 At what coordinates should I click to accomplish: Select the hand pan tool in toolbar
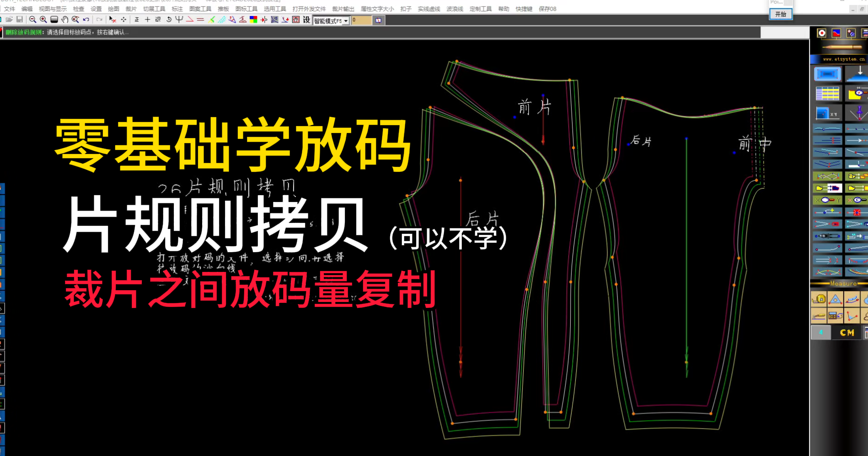[65, 20]
